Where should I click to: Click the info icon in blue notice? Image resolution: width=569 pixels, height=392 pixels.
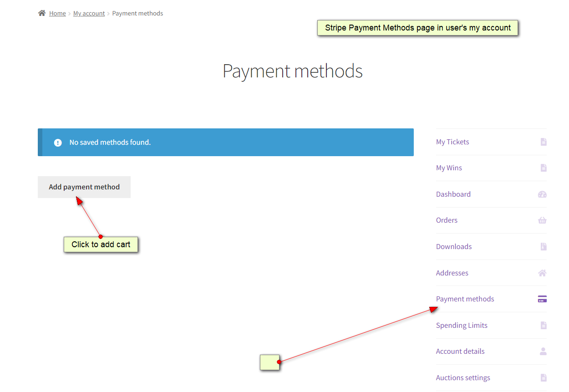[58, 143]
